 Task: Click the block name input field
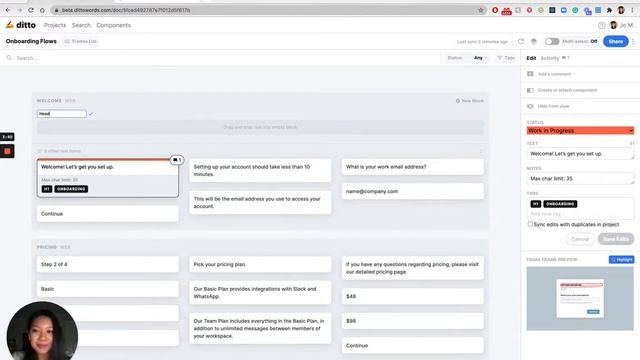click(62, 114)
